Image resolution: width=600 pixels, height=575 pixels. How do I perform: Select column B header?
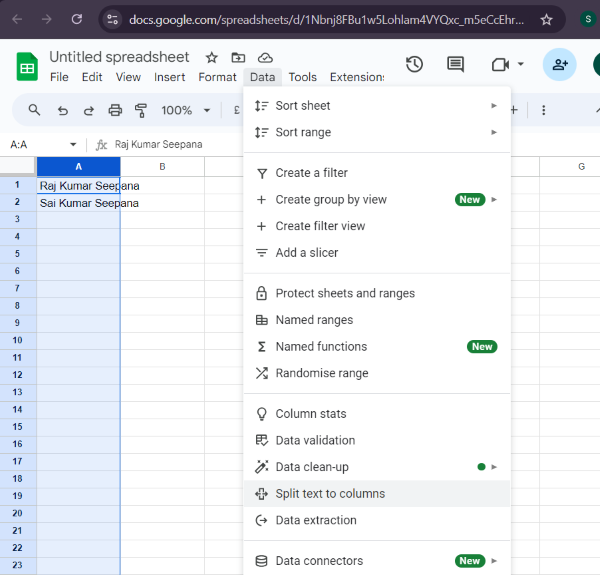tap(162, 167)
